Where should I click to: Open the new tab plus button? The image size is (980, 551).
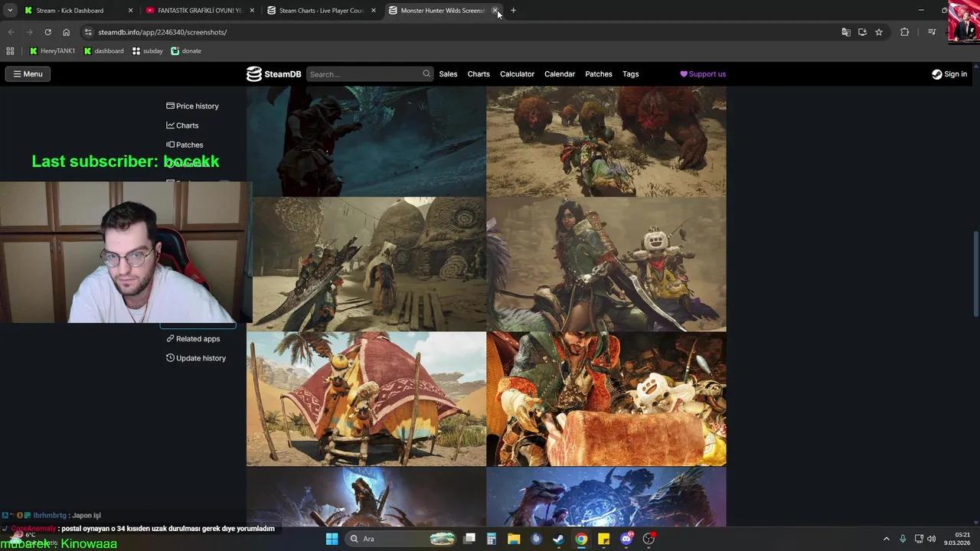coord(513,11)
